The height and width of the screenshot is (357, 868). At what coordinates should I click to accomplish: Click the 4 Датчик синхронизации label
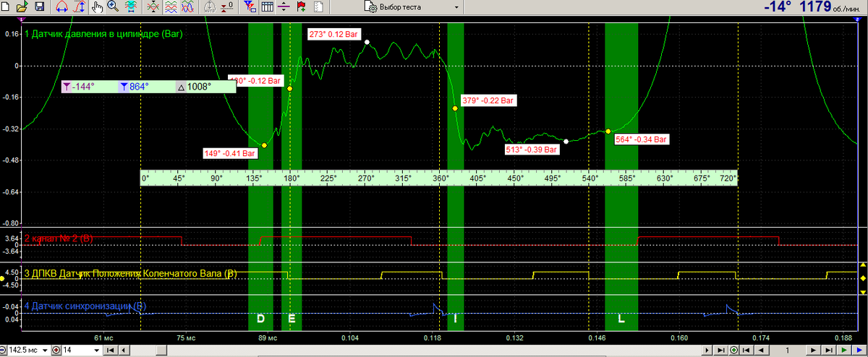coord(85,306)
